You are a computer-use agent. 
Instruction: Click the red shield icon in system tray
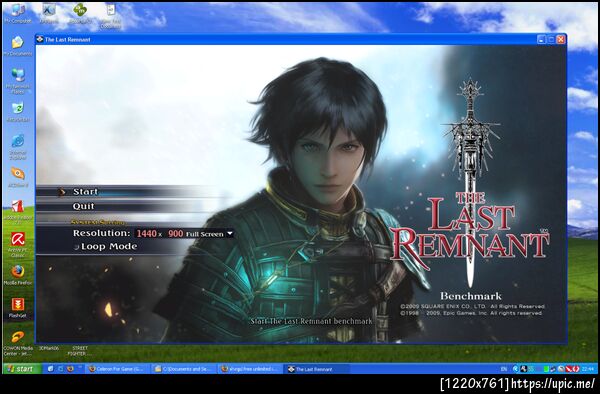[576, 369]
